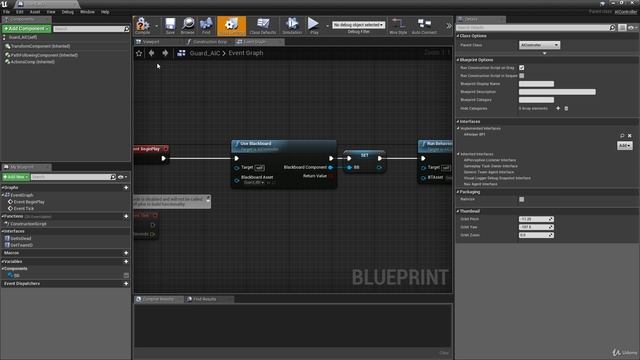Bookmark graph with the star icon
640x360 pixels.
(x=139, y=53)
